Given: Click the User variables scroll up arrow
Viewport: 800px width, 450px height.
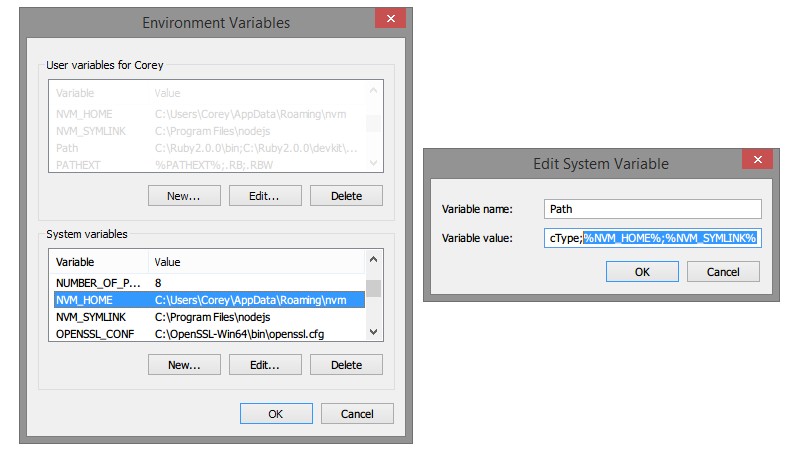Looking at the screenshot, I should pyautogui.click(x=373, y=90).
